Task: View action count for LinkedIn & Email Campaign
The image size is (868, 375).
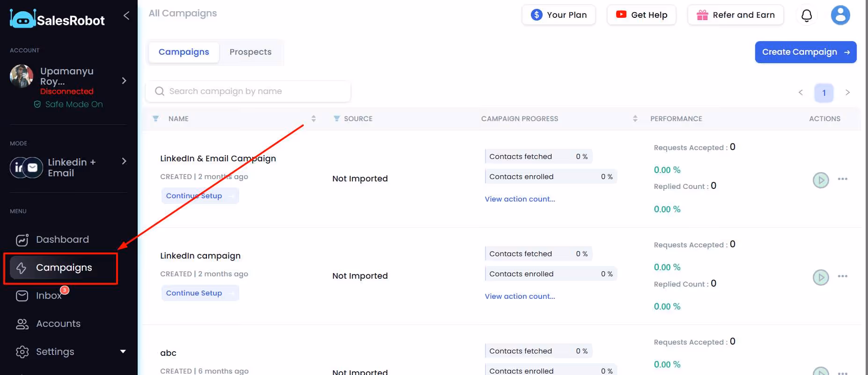Action: 520,199
